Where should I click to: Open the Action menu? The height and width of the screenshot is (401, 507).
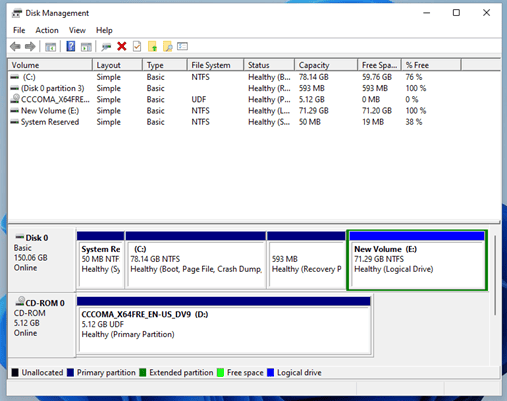point(47,30)
